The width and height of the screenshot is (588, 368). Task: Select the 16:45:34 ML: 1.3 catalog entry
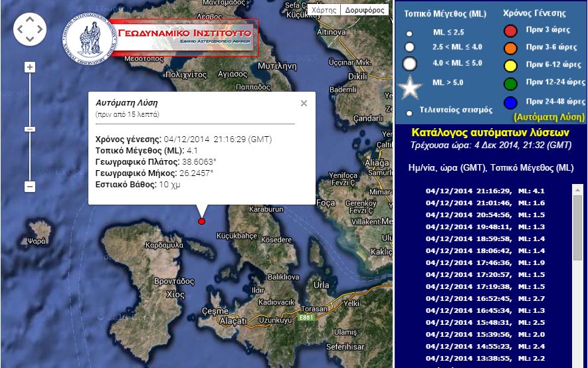coord(485,311)
